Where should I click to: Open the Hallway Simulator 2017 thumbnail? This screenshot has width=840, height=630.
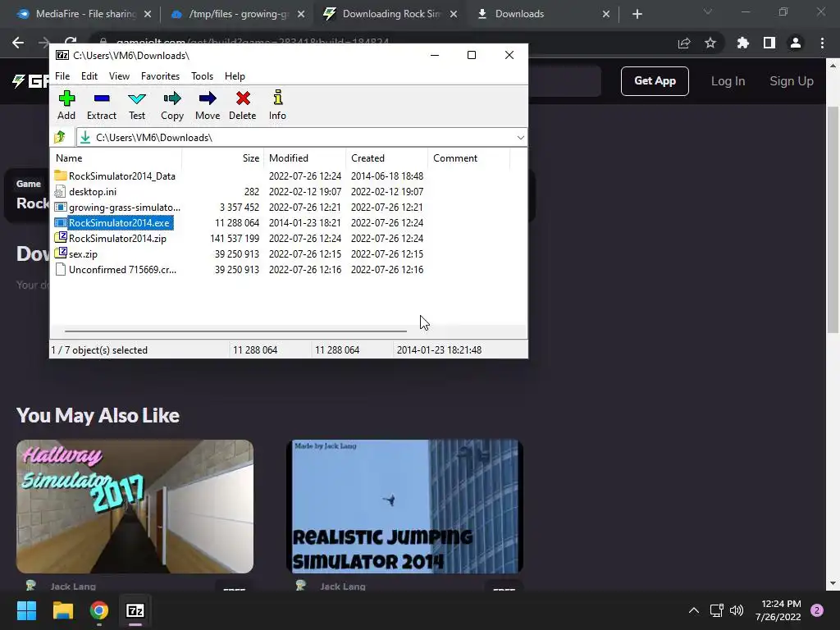pos(135,506)
